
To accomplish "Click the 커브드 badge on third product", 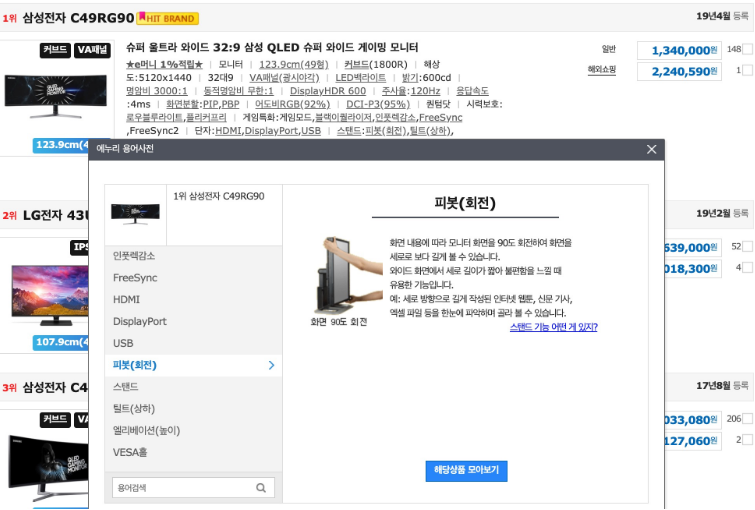I will (x=55, y=419).
